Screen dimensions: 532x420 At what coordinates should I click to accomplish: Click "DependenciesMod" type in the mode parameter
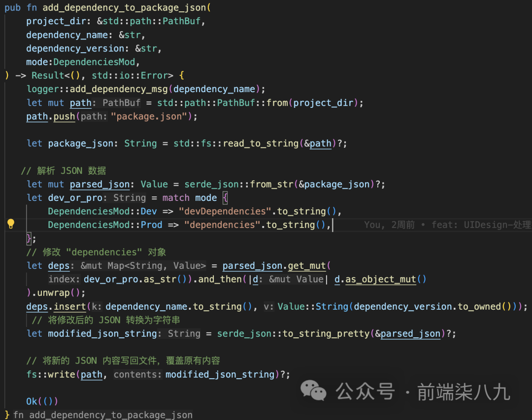[x=94, y=62]
